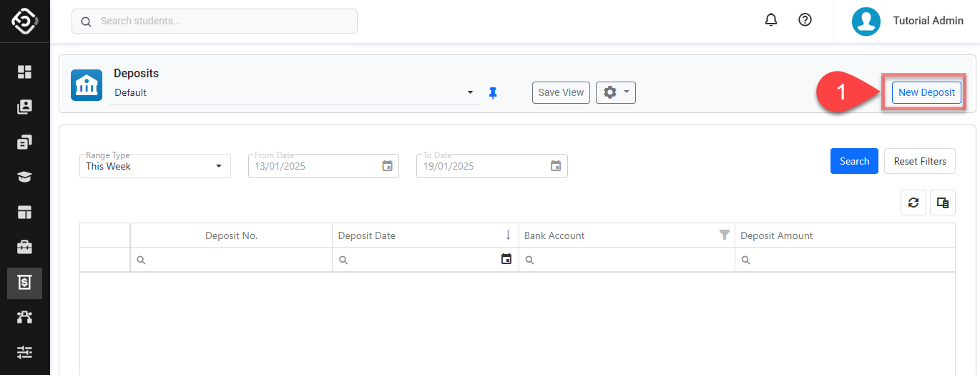Click the New Deposit button

click(926, 92)
